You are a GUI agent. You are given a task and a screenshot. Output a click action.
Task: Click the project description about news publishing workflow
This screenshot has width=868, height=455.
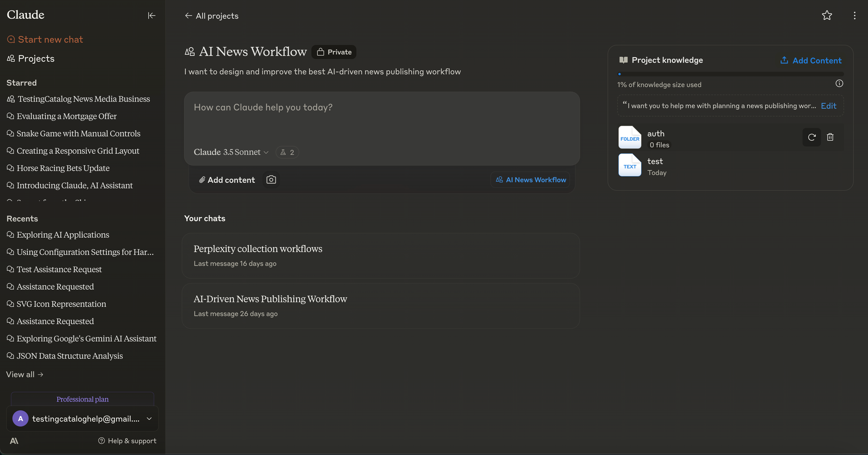pos(322,72)
